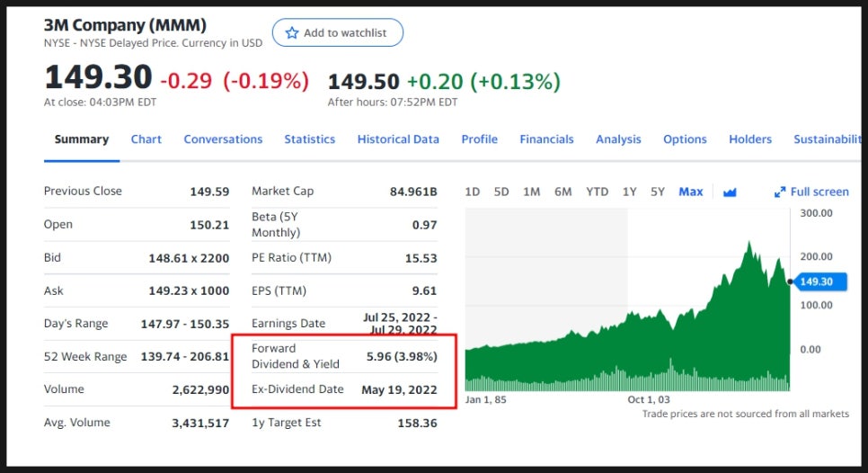Click the 1y Target Est value 158.36
The width and height of the screenshot is (868, 473).
[x=417, y=424]
